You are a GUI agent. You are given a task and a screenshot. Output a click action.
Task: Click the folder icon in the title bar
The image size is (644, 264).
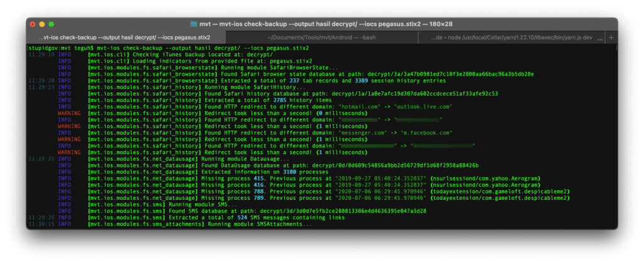point(192,24)
